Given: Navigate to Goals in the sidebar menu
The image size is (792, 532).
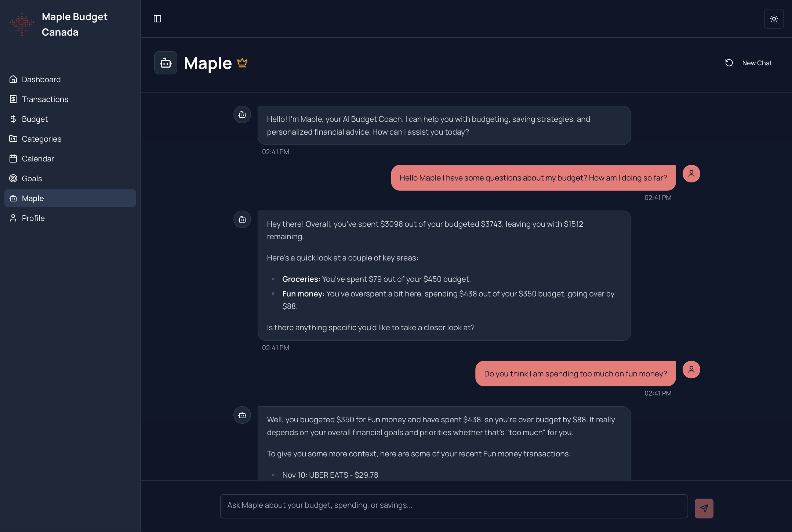Looking at the screenshot, I should [32, 178].
